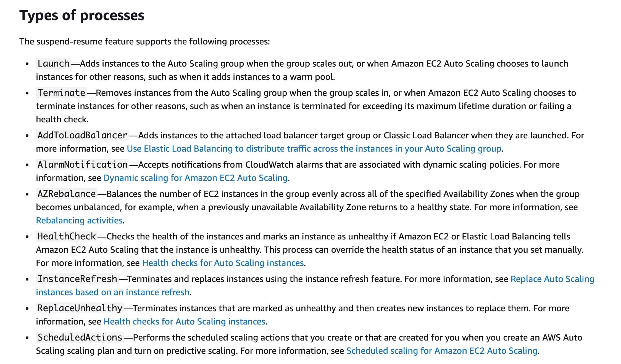Click the ScheduledActions code term
This screenshot has width=621, height=364.
tap(80, 338)
